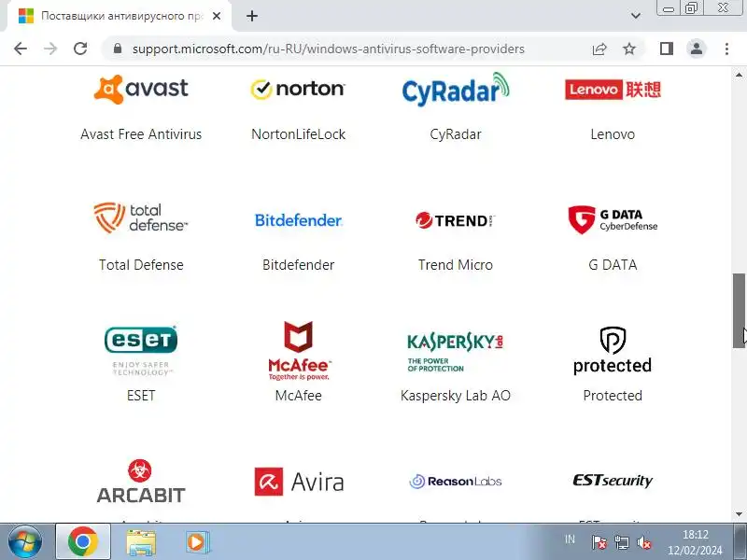Click the Norton logo
Screen dimensions: 747x560
tap(298, 89)
